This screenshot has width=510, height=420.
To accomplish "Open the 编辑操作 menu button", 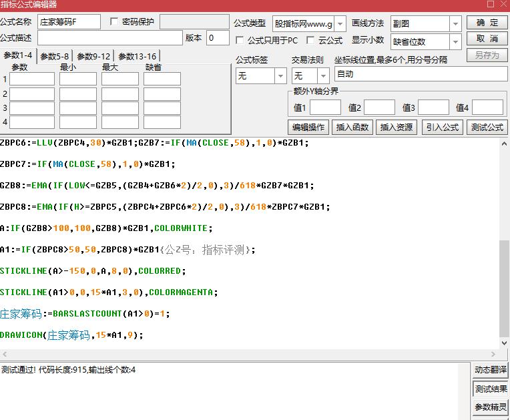I will pyautogui.click(x=308, y=128).
